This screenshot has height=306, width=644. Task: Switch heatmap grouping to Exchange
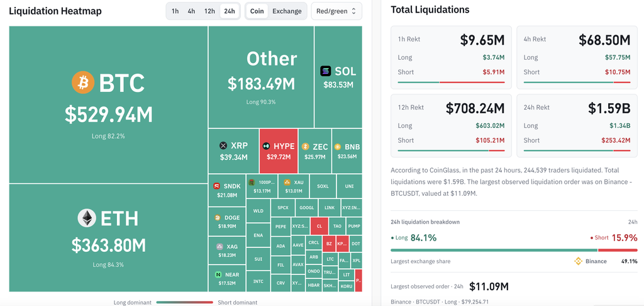[287, 11]
